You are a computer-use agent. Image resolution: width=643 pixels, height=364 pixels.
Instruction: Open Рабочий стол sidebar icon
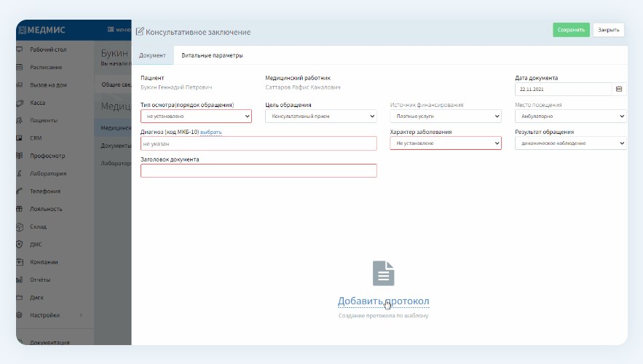19,50
